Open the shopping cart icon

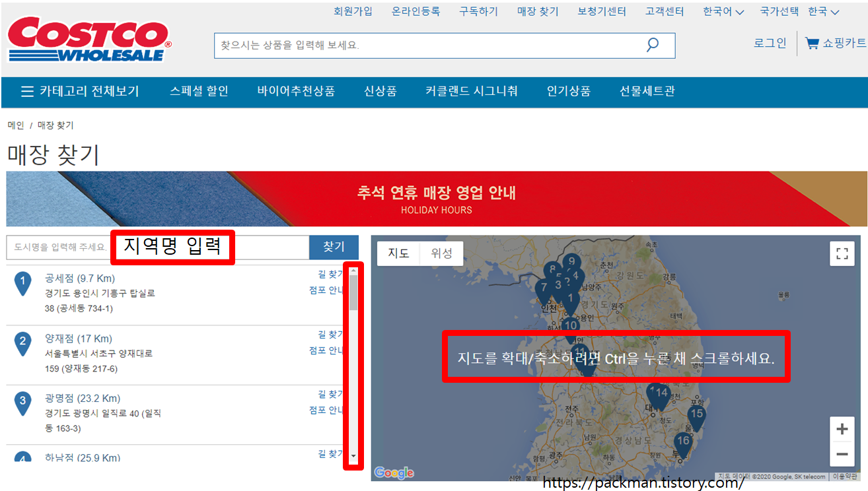tap(812, 44)
